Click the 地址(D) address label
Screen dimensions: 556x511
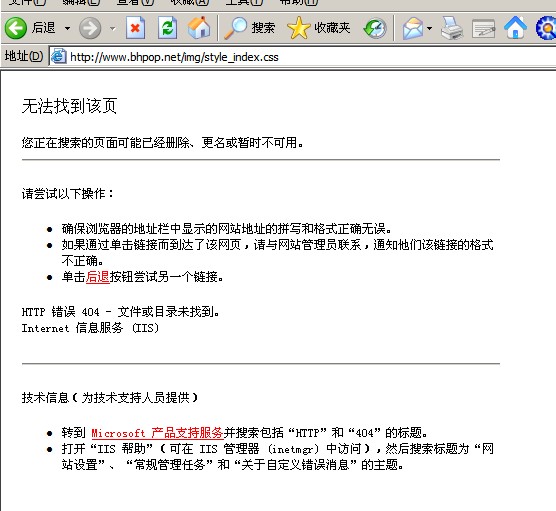click(24, 56)
